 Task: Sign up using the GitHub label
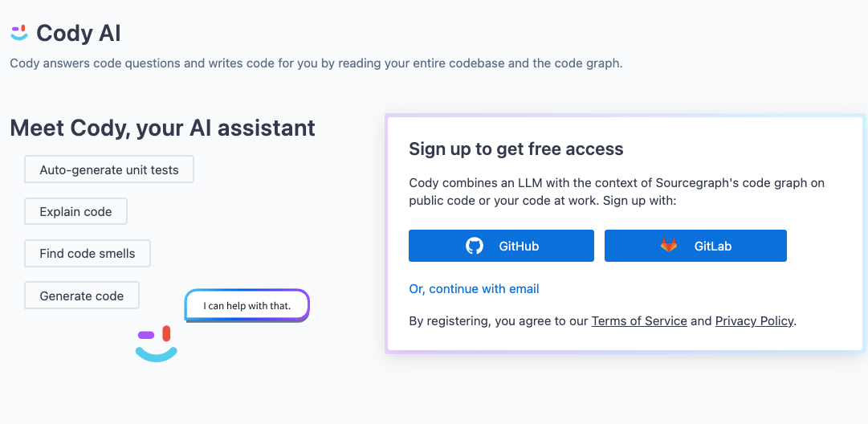519,247
